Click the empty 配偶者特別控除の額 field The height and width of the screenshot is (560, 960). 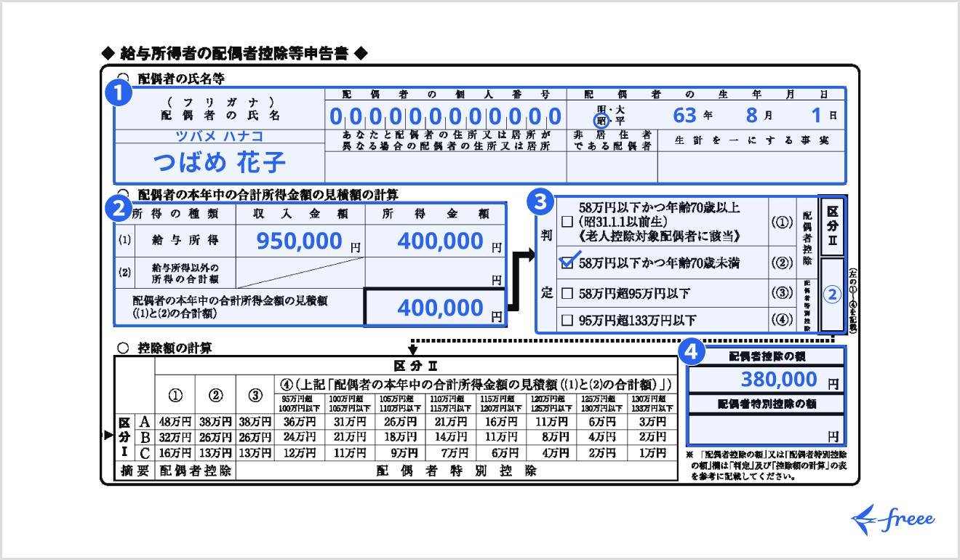click(x=766, y=429)
